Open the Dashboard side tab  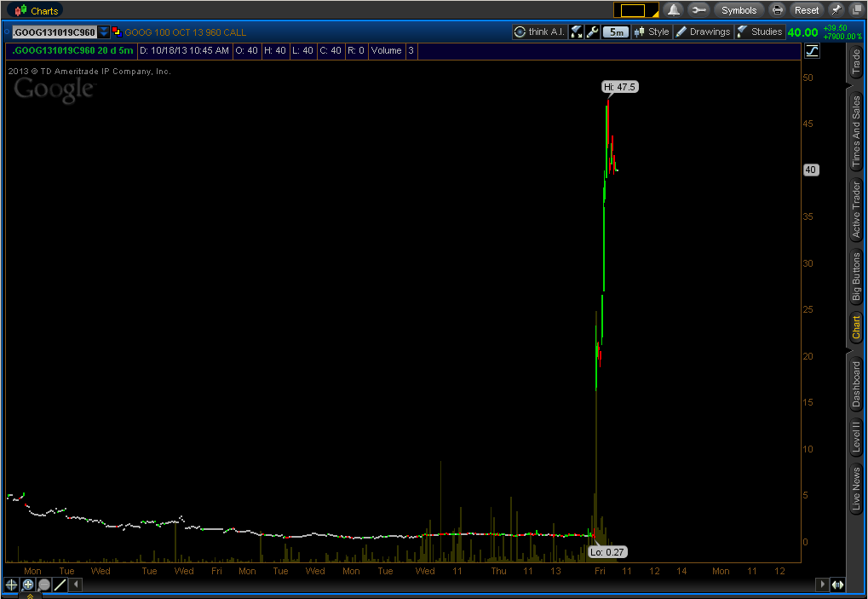(x=856, y=384)
